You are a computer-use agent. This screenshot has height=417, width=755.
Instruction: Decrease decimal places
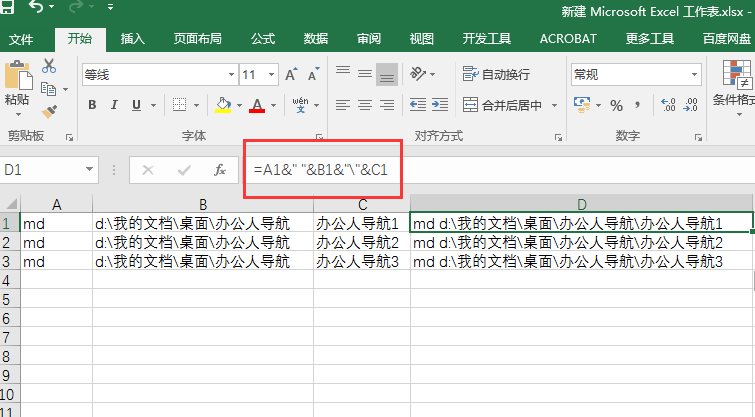(x=690, y=105)
